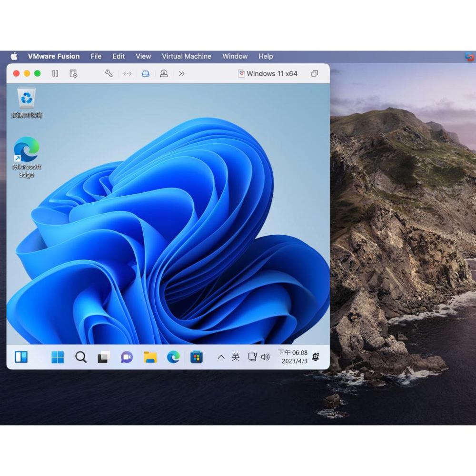Open Microsoft Edge from the Windows taskbar
The width and height of the screenshot is (476, 476).
[x=172, y=357]
